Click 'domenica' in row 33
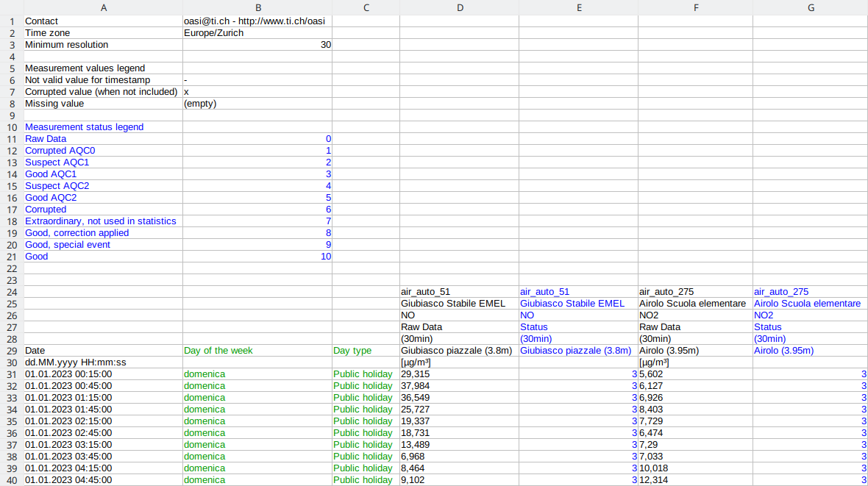Image resolution: width=868 pixels, height=486 pixels. (x=257, y=398)
